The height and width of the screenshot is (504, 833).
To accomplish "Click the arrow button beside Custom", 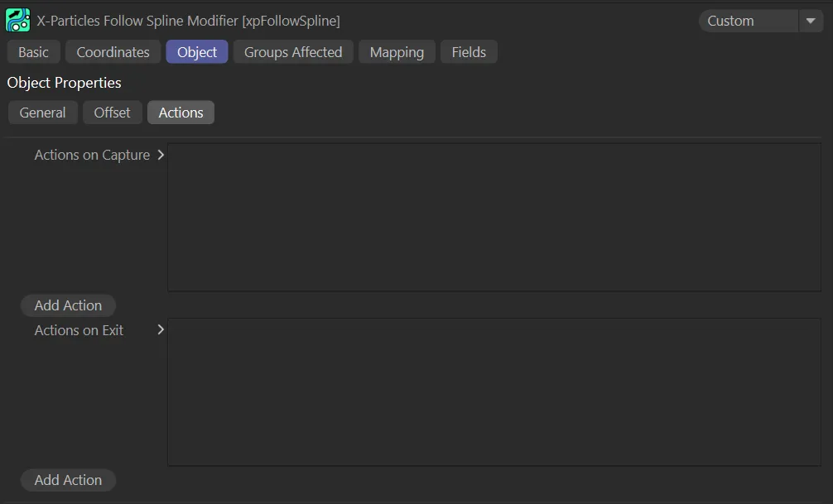I will coord(811,21).
